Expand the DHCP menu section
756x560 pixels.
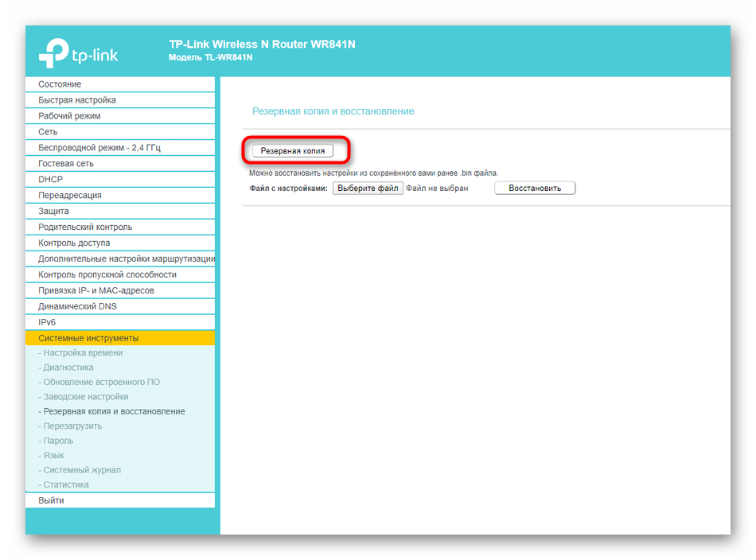click(x=50, y=180)
